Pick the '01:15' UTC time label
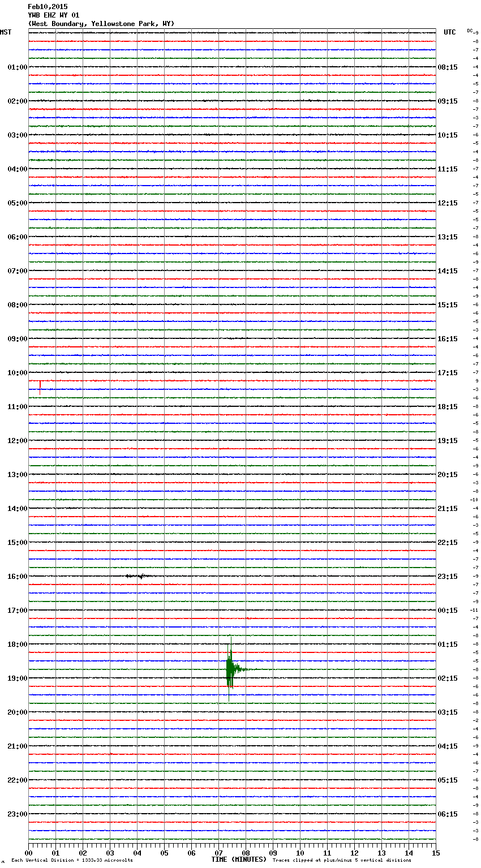Screen dimensions: 481x868 (x=448, y=644)
